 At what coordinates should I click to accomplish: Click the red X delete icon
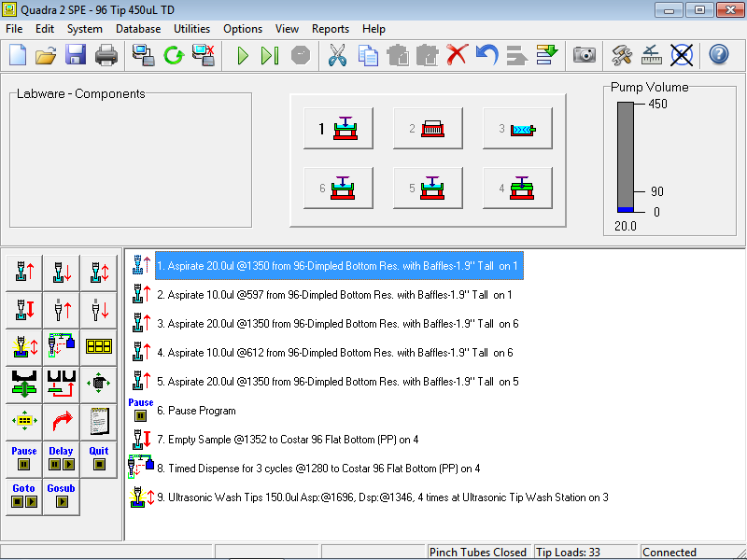(458, 55)
